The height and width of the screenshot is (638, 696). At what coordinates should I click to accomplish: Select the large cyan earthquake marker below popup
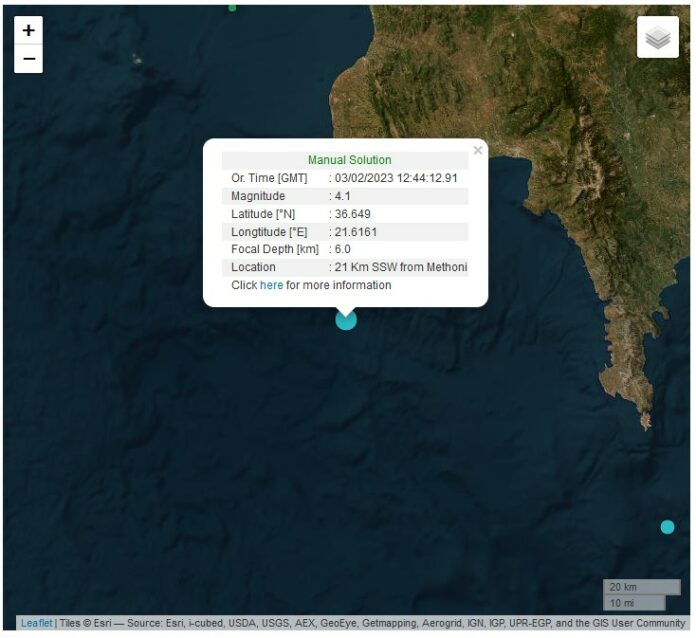point(346,320)
